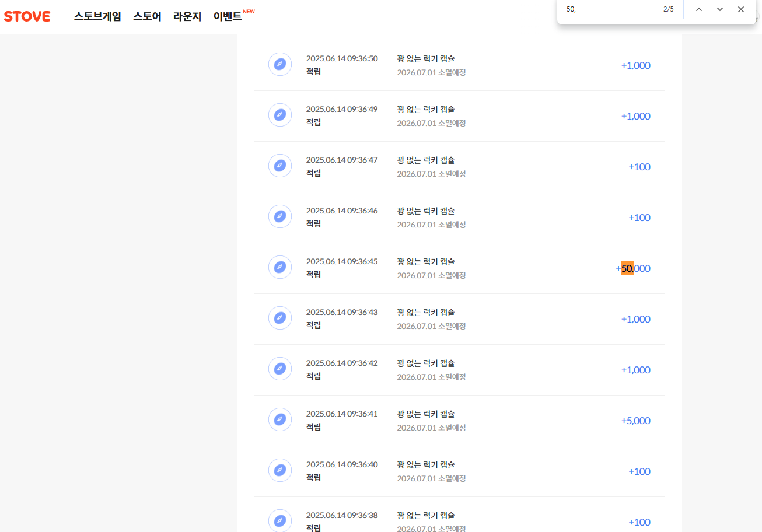Open the 라운지 menu
The height and width of the screenshot is (532, 762).
187,16
